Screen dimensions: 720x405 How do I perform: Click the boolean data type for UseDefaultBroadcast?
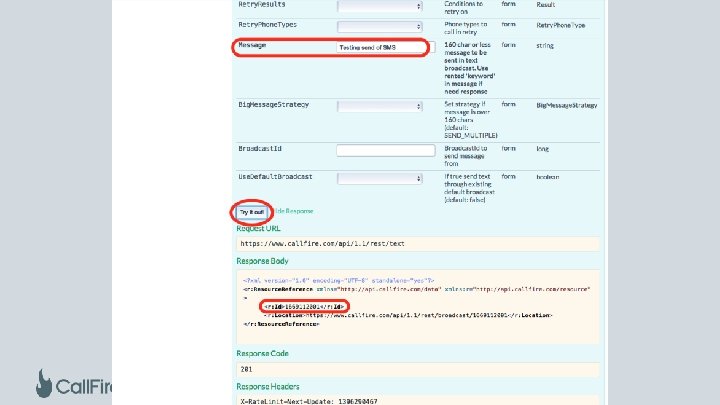tap(547, 177)
